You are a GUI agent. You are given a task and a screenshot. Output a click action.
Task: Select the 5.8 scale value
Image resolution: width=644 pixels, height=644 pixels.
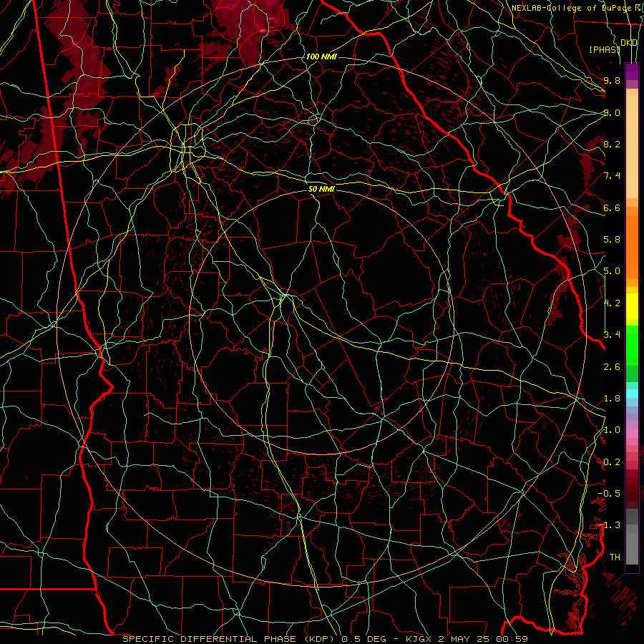pos(612,240)
